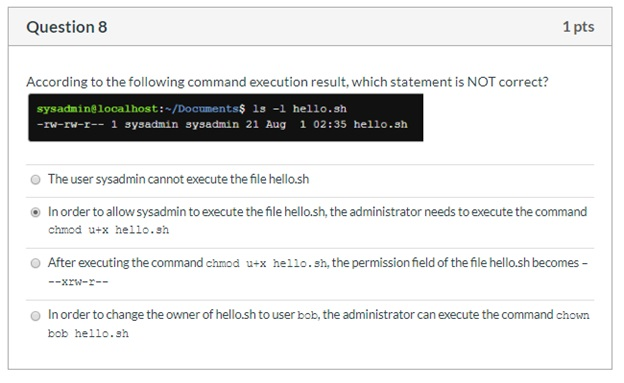Click the standalone 'chmod u+x hello.sh' code line
The width and height of the screenshot is (624, 383).
pos(108,230)
